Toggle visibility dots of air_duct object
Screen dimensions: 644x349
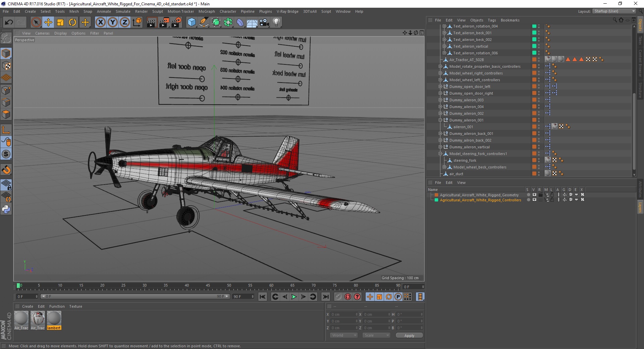(x=539, y=174)
